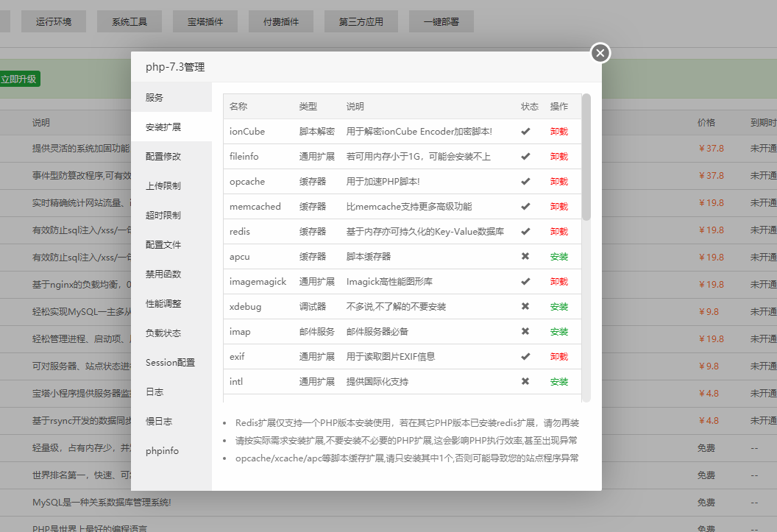Click the imap not-installed cross icon

[x=525, y=331]
